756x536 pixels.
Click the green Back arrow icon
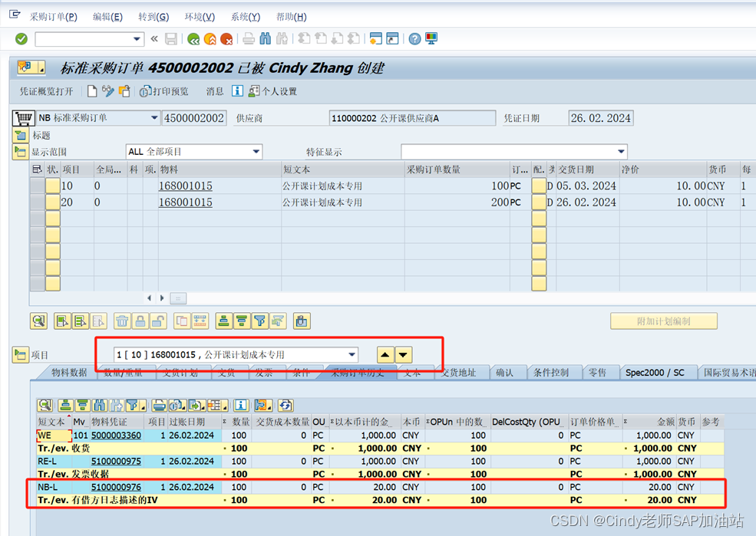[x=194, y=39]
